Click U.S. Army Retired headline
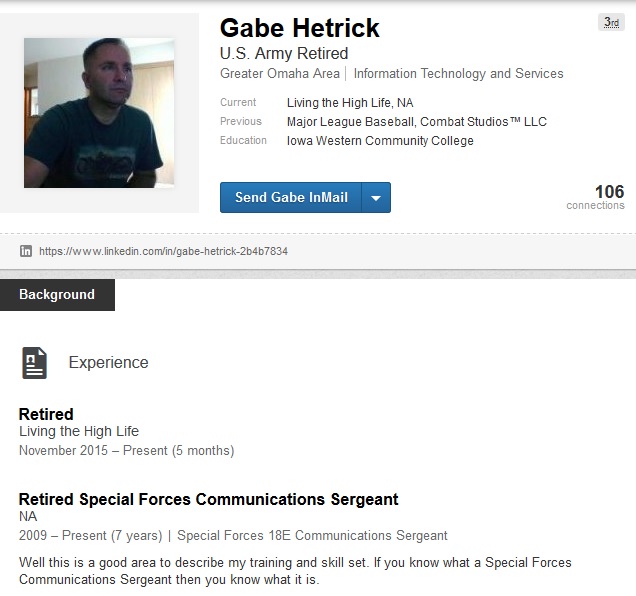 284,53
